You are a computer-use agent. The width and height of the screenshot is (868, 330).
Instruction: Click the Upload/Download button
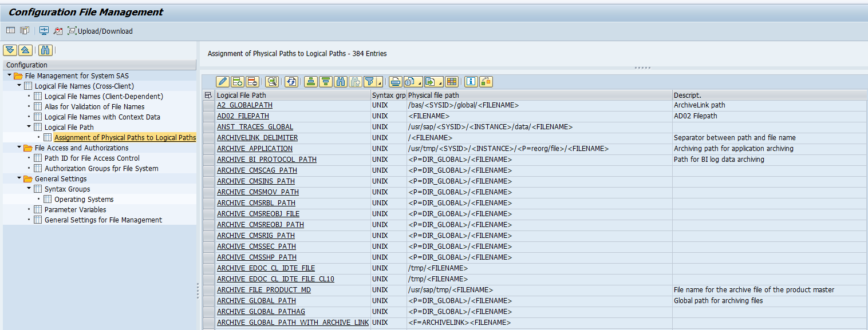(100, 31)
